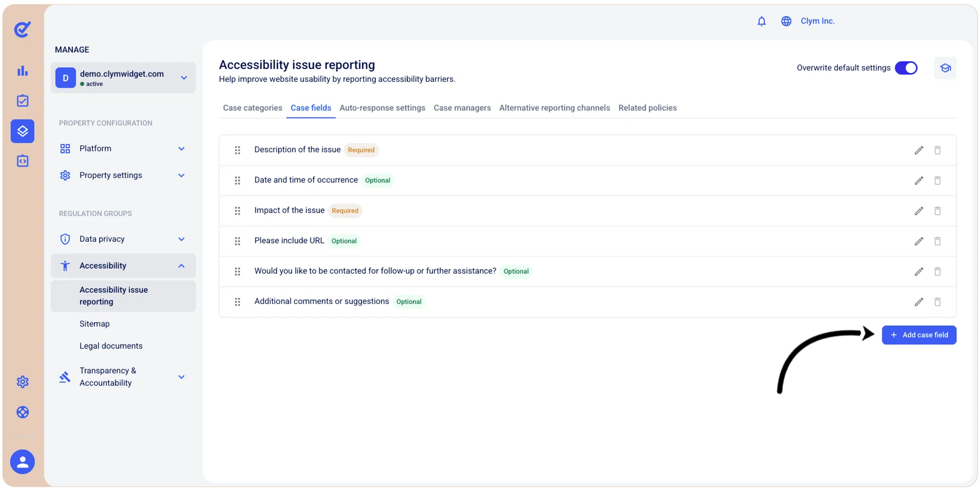Edit the Date and time of occurrence field
The image size is (980, 488).
(919, 180)
